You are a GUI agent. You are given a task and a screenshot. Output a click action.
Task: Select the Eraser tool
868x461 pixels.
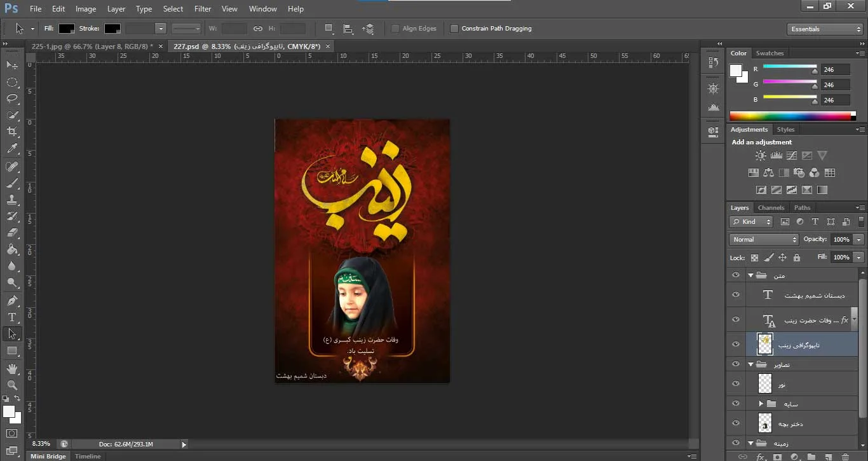(12, 233)
